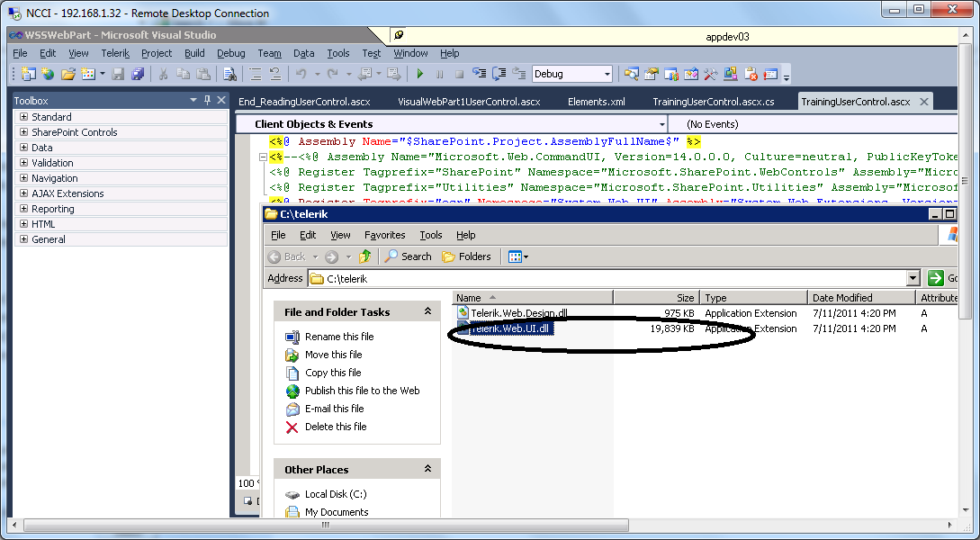
Task: Open the Explorer Address bar dropdown
Action: tap(913, 278)
